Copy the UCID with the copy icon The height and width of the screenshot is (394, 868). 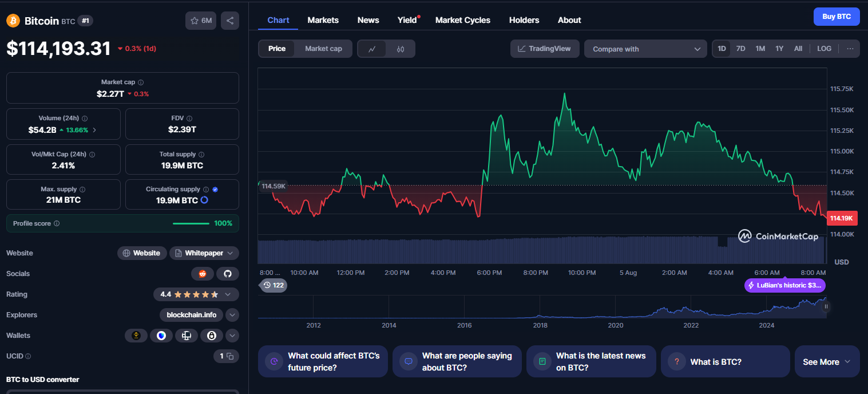(x=230, y=356)
